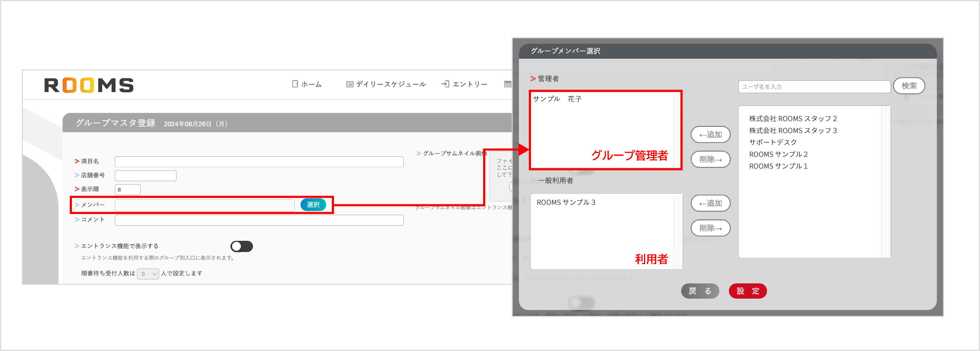Click 削除→ beside the 管理者 list
980x351 pixels.
tap(711, 159)
